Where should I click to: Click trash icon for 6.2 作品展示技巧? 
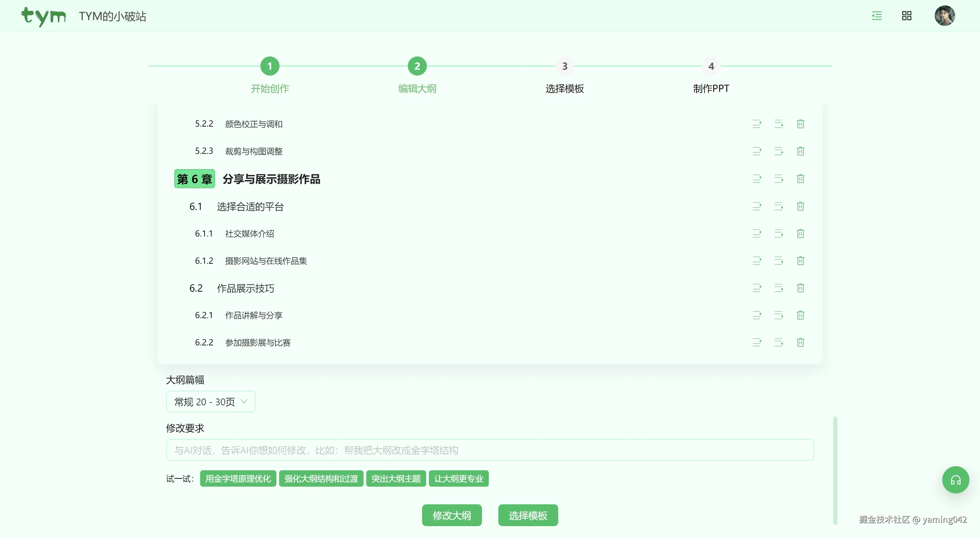[800, 288]
